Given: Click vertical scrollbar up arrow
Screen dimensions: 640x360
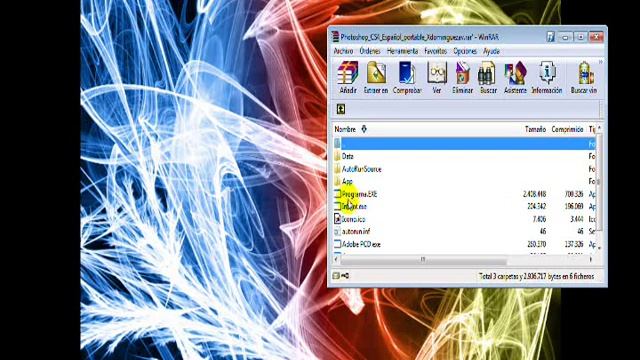Looking at the screenshot, I should [x=599, y=128].
